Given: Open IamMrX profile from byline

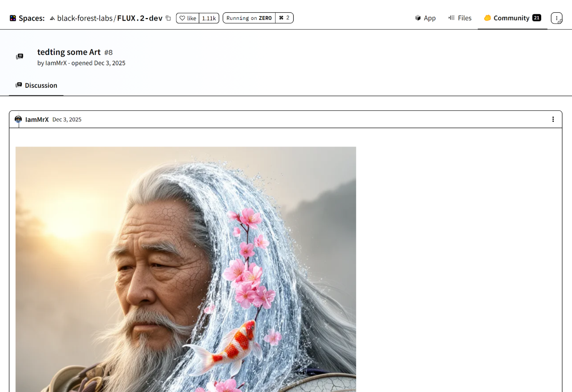Looking at the screenshot, I should [x=56, y=63].
